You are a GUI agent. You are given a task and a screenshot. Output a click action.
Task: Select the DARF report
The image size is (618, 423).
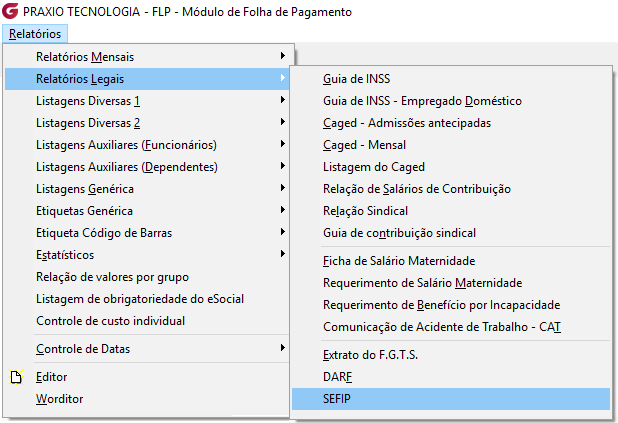(x=451, y=377)
